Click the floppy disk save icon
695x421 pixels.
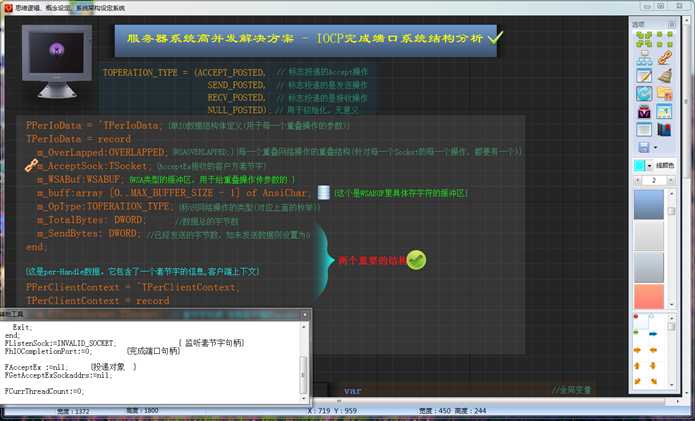coord(644,147)
